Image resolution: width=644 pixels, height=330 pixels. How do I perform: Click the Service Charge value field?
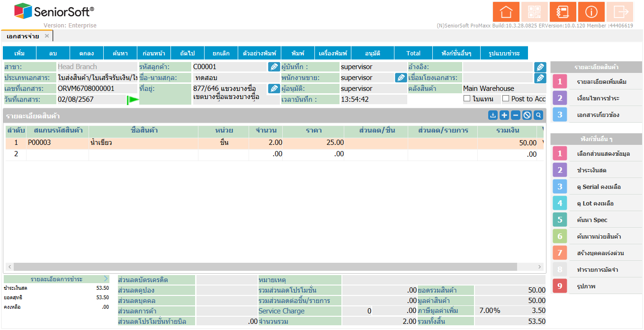tap(357, 311)
